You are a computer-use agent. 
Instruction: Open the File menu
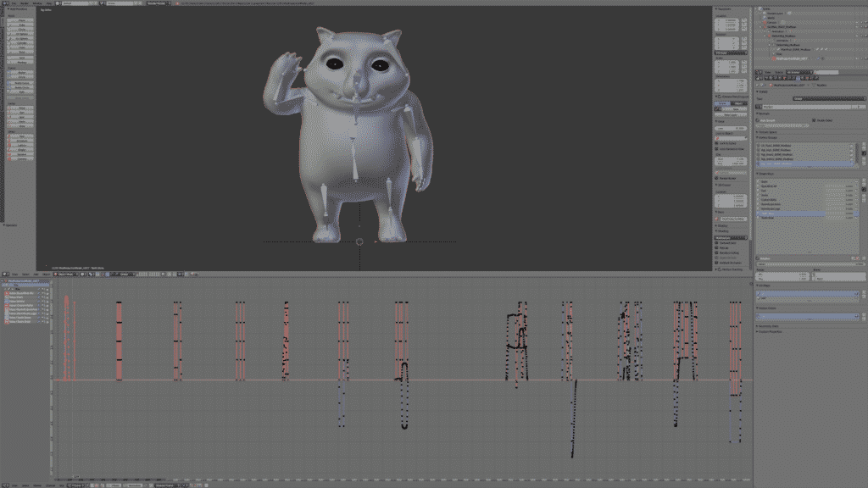click(x=14, y=3)
